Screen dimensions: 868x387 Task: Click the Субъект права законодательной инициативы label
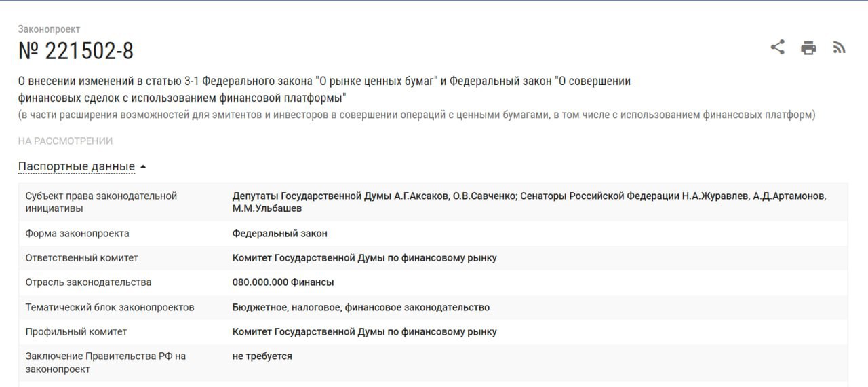pyautogui.click(x=101, y=202)
